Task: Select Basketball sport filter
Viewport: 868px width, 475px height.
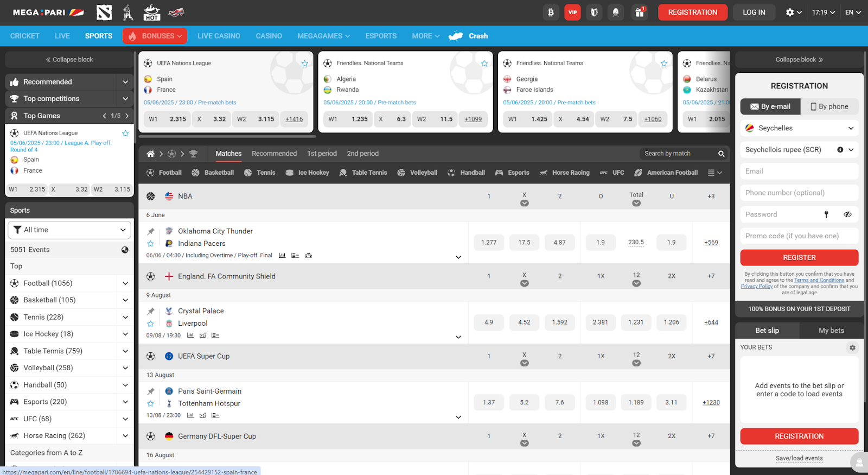Action: click(213, 173)
